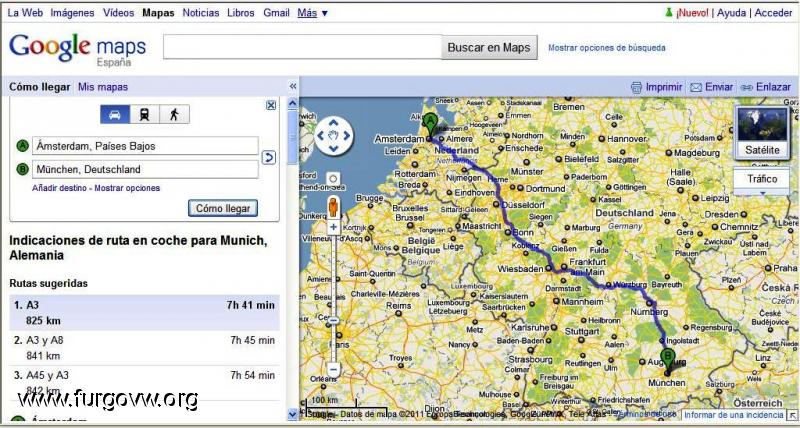This screenshot has width=800, height=428.
Task: Open Libros in top navigation
Action: point(241,13)
